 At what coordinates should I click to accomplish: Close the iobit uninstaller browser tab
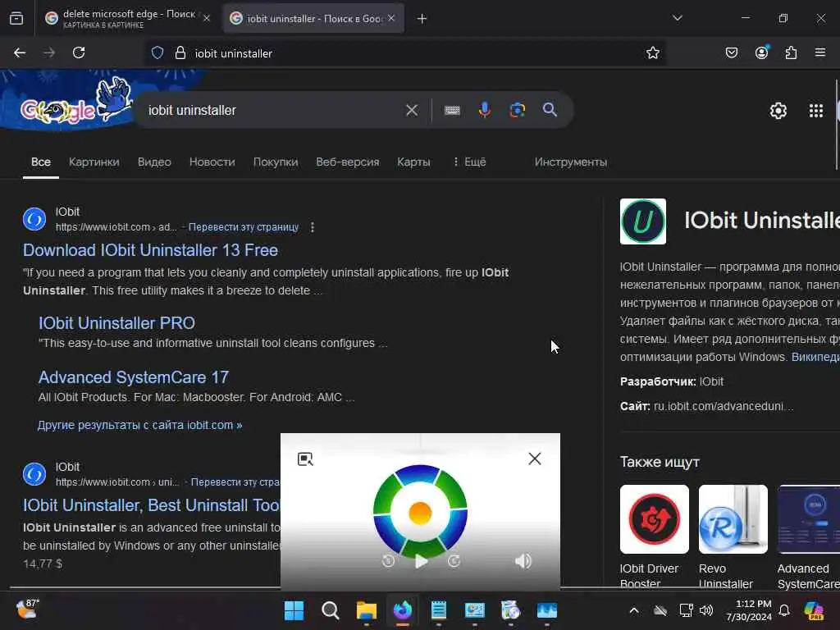(391, 18)
